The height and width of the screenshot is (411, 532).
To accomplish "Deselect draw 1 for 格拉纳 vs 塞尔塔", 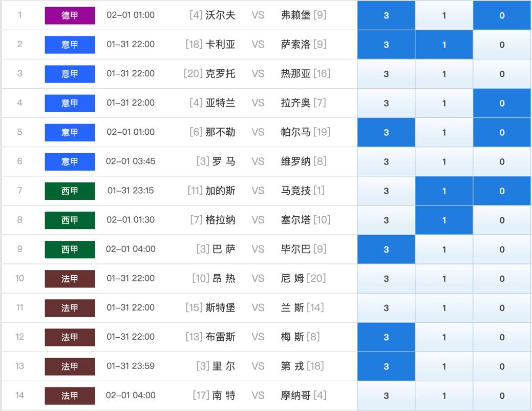I will 444,220.
